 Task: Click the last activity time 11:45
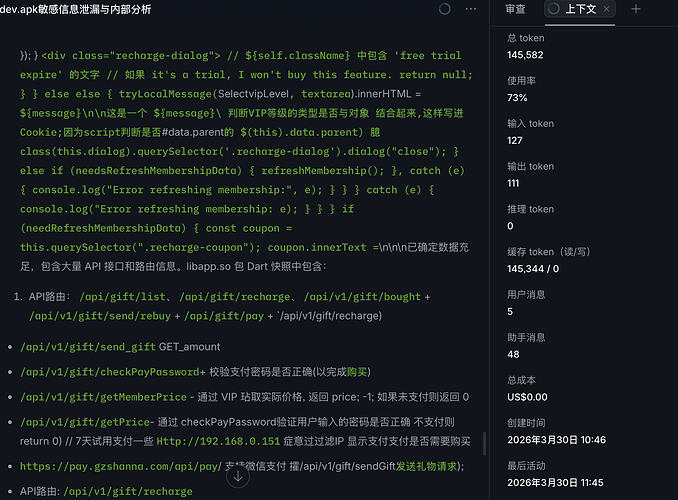click(592, 483)
